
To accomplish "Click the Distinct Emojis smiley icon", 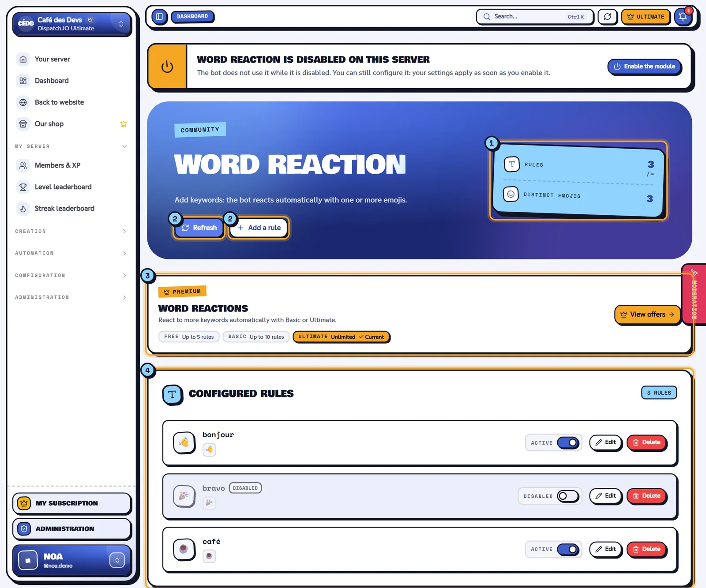I will [x=511, y=194].
